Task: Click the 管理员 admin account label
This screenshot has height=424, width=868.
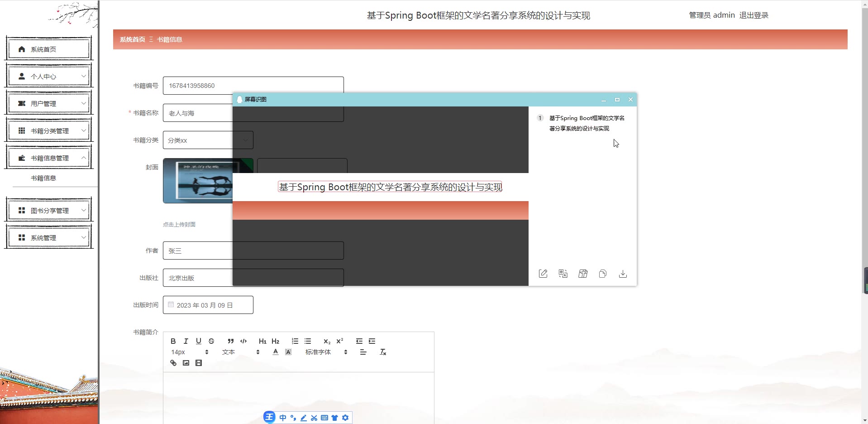Action: click(712, 15)
